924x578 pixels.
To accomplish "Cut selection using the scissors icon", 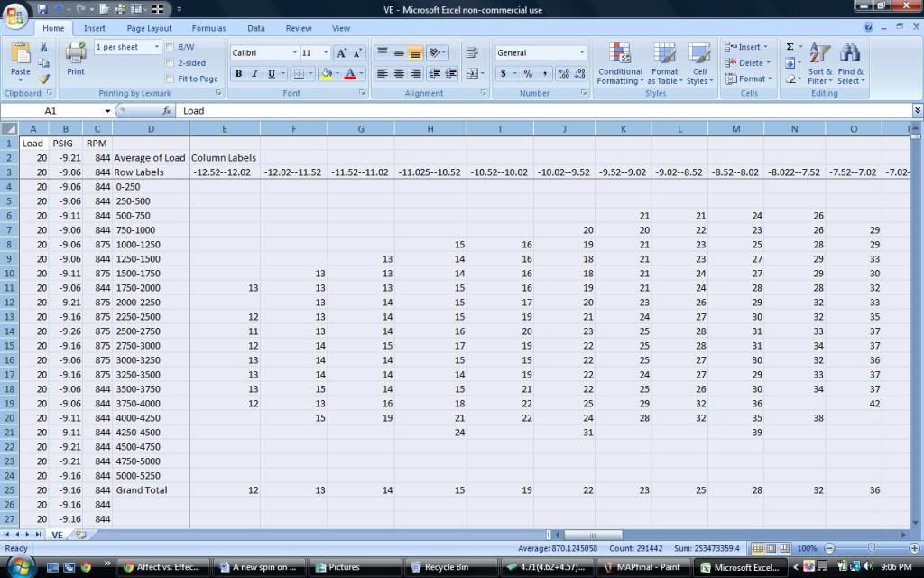I will 43,47.
